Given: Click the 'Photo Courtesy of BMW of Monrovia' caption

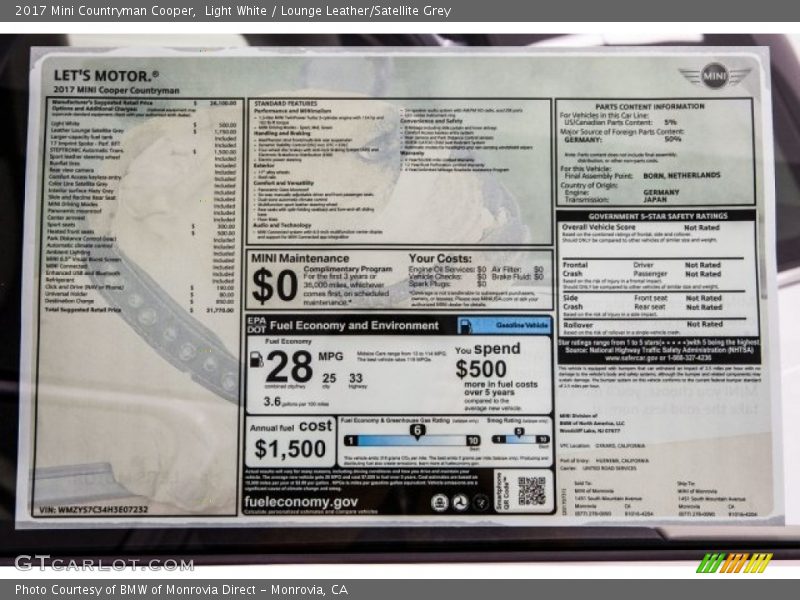Looking at the screenshot, I should [x=181, y=590].
